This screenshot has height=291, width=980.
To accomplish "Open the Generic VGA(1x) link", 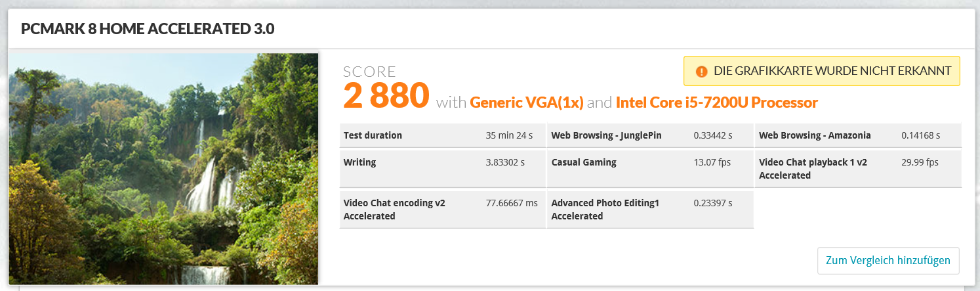I will (527, 102).
